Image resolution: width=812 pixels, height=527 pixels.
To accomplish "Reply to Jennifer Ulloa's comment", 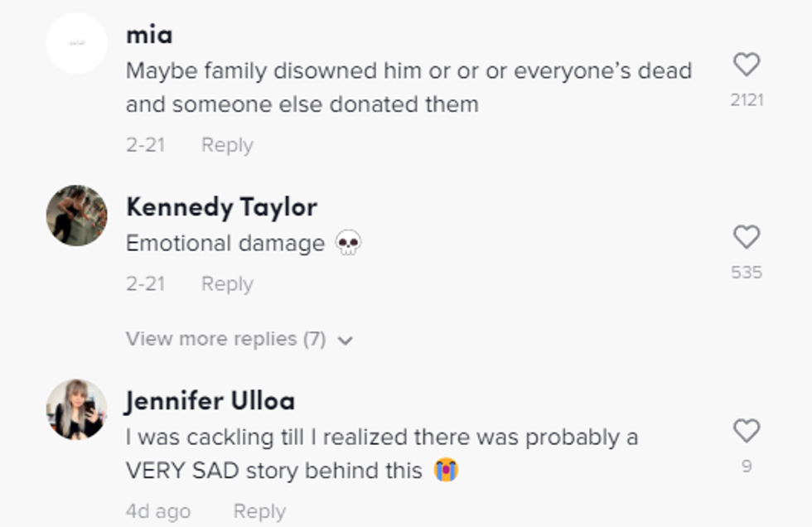I will point(259,511).
